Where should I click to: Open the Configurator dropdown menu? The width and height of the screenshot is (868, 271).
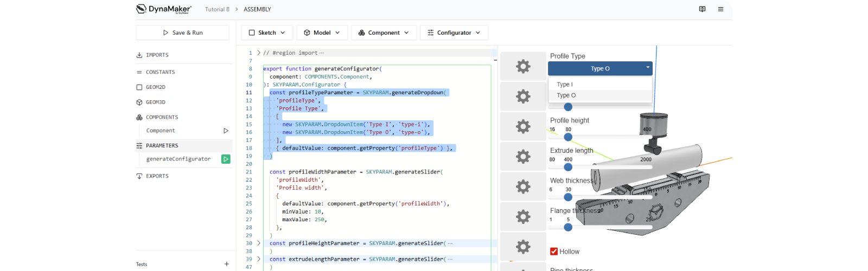[454, 33]
